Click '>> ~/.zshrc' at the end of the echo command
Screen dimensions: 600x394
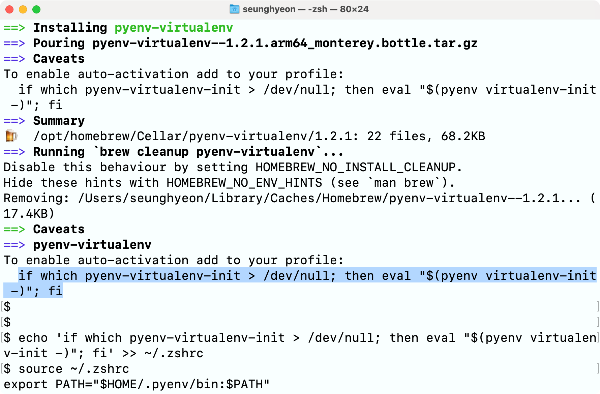pyautogui.click(x=163, y=353)
